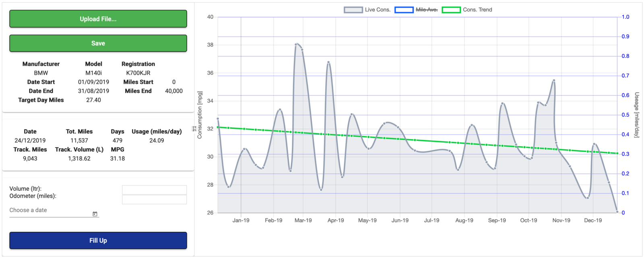Enable the struck-through Mile Ave. legend label
This screenshot has height=258, width=644.
pos(427,10)
